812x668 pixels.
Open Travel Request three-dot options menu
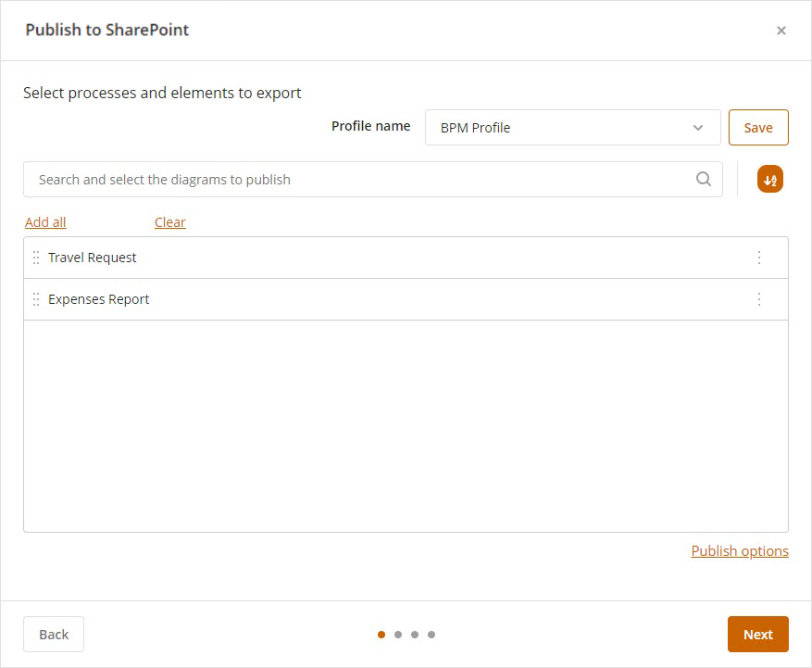(759, 258)
